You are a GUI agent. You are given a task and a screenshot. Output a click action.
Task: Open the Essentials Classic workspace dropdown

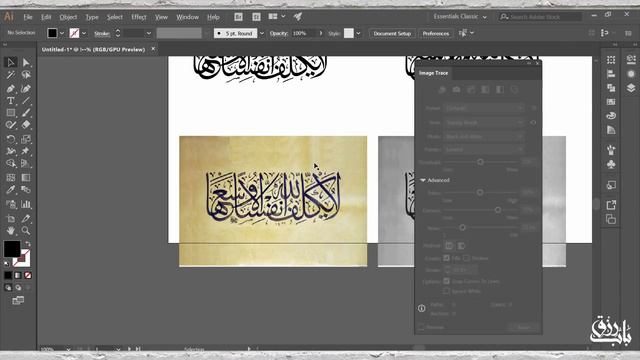(460, 17)
